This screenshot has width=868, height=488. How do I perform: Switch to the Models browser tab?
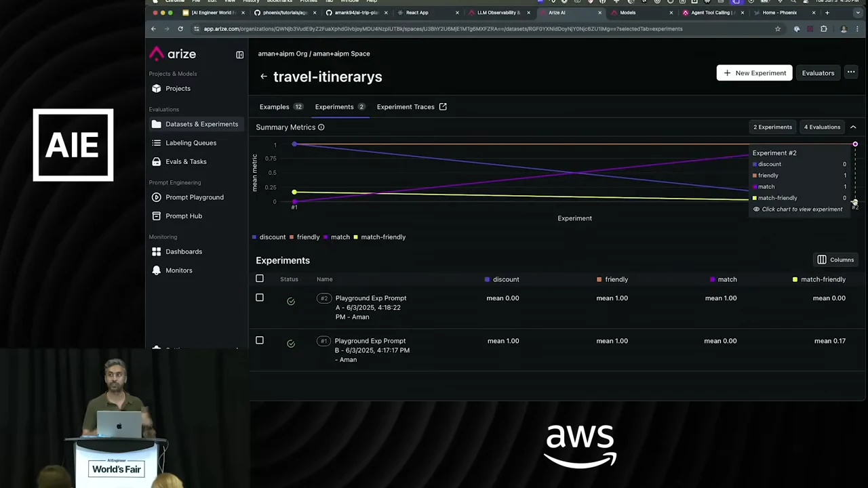coord(642,12)
